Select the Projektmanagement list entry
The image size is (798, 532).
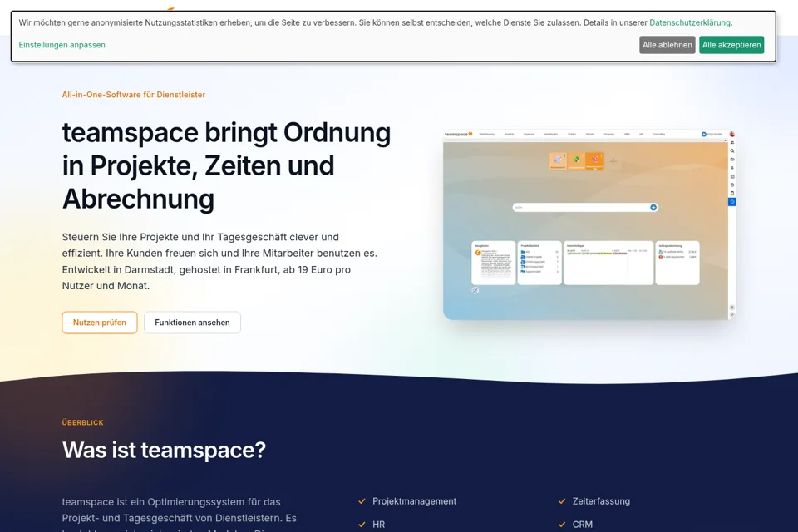point(414,501)
